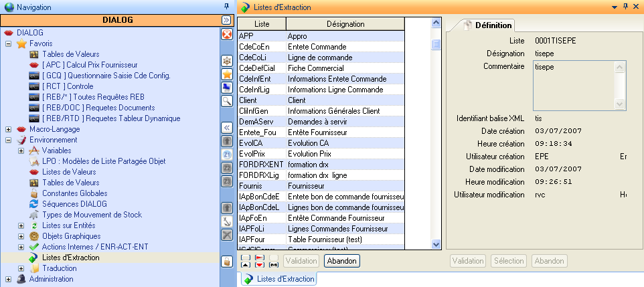Click the magnifying glass search icon

(x=227, y=100)
